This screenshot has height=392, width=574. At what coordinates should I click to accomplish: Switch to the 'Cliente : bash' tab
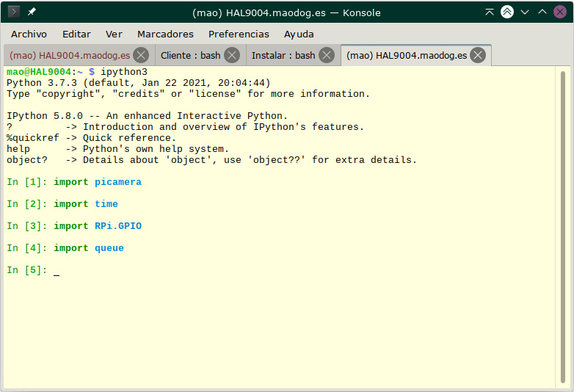[190, 56]
